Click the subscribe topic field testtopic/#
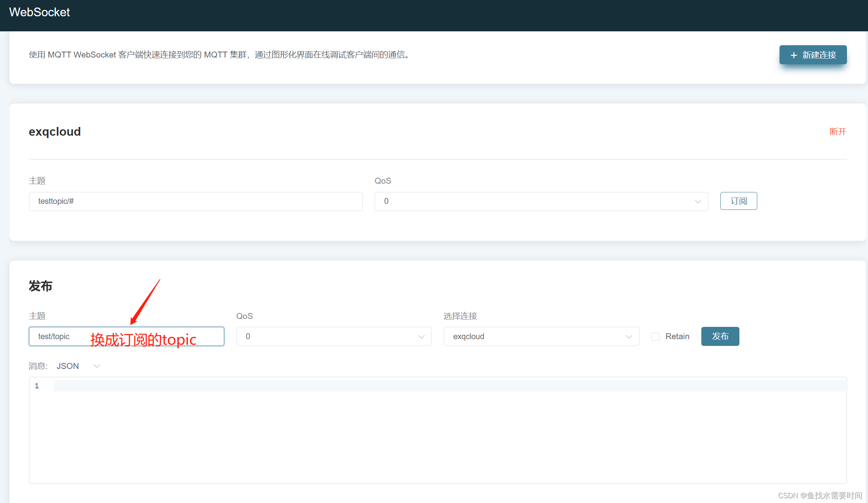Viewport: 868px width, 503px height. click(195, 202)
